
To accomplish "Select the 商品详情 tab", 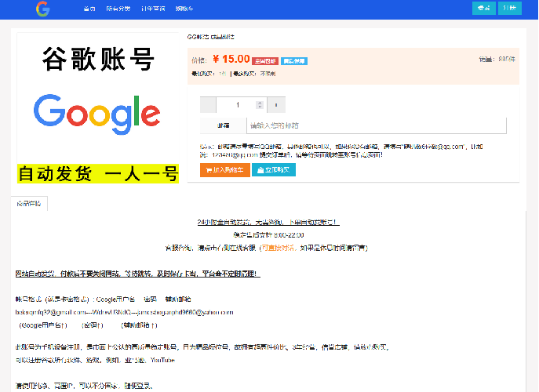I will pos(30,203).
